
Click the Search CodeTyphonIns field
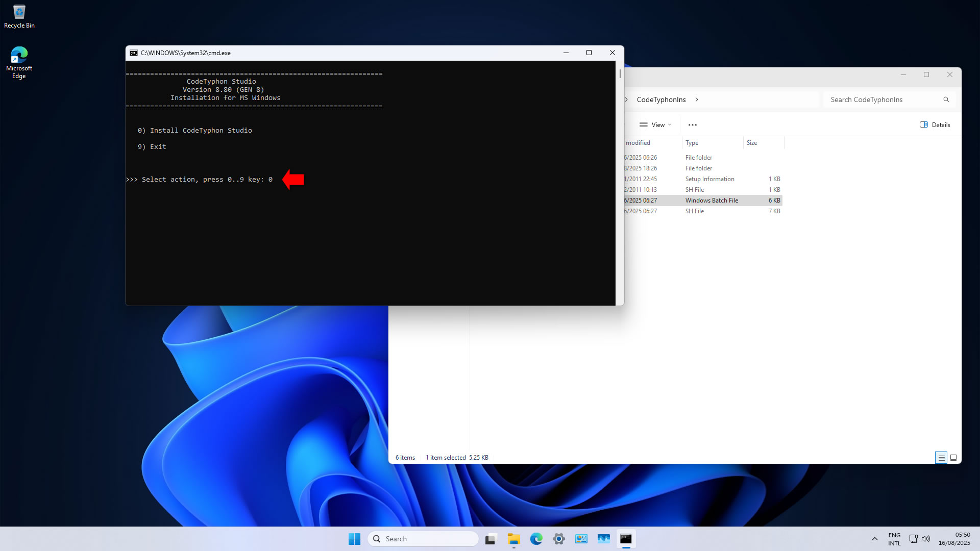[889, 99]
